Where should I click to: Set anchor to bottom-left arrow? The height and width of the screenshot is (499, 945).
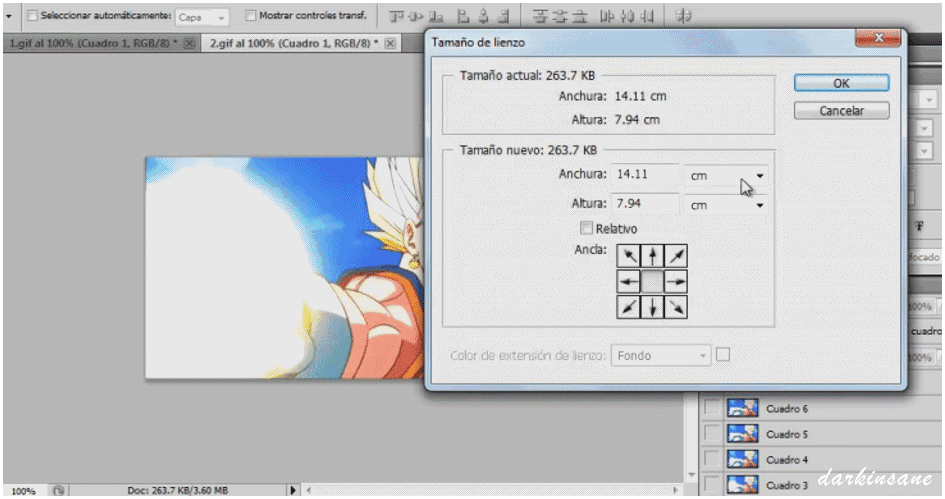[x=629, y=307]
